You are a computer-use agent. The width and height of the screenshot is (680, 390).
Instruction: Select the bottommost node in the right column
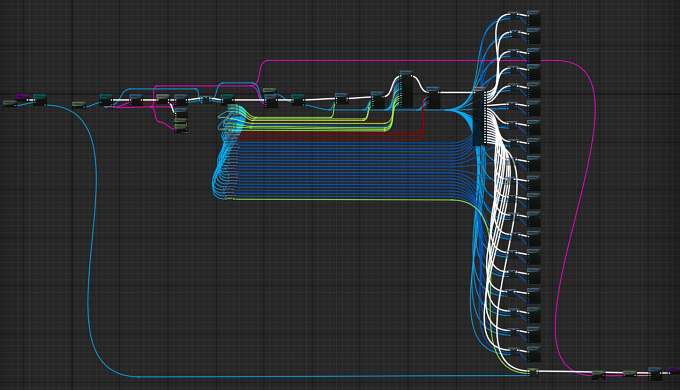[533, 354]
